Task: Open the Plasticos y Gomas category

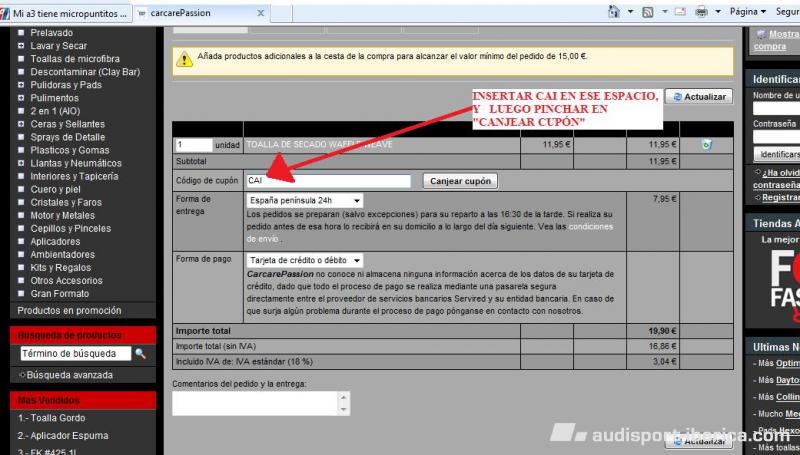Action: pos(70,150)
